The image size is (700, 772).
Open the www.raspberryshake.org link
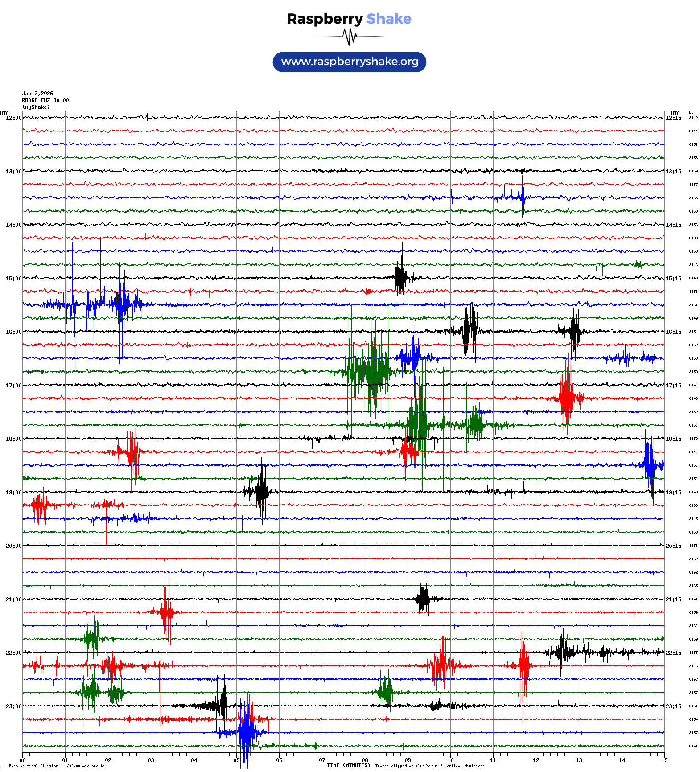[350, 62]
